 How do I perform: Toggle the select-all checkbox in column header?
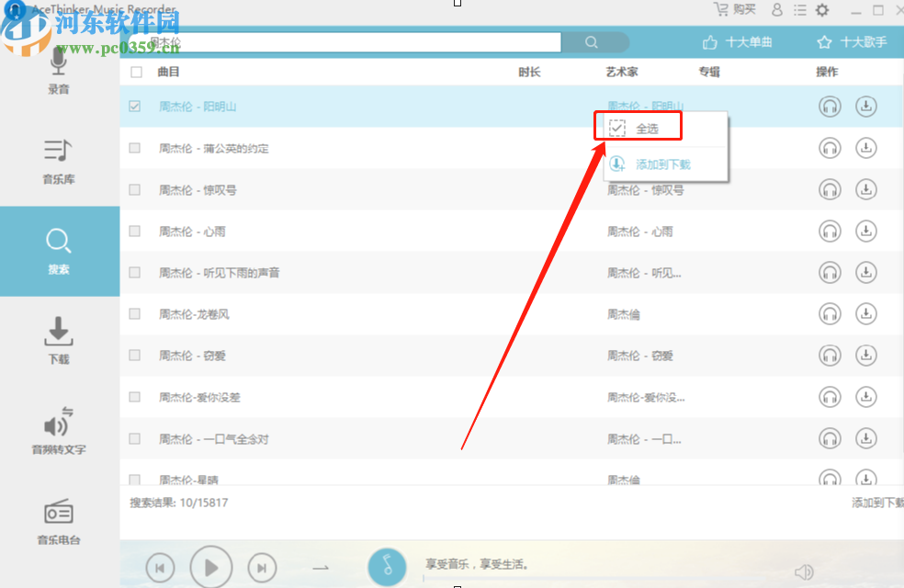[135, 72]
